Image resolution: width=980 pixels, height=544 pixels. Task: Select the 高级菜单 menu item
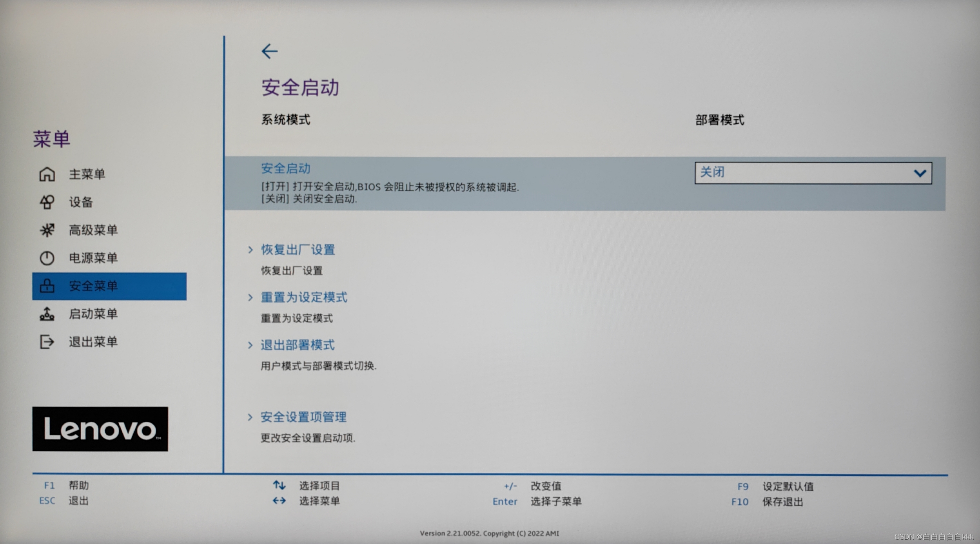coord(93,230)
